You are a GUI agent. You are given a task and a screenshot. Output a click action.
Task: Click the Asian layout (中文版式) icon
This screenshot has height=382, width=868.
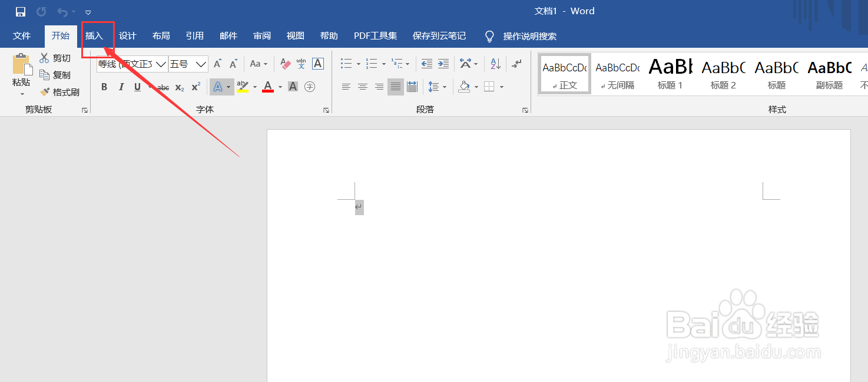click(x=466, y=64)
